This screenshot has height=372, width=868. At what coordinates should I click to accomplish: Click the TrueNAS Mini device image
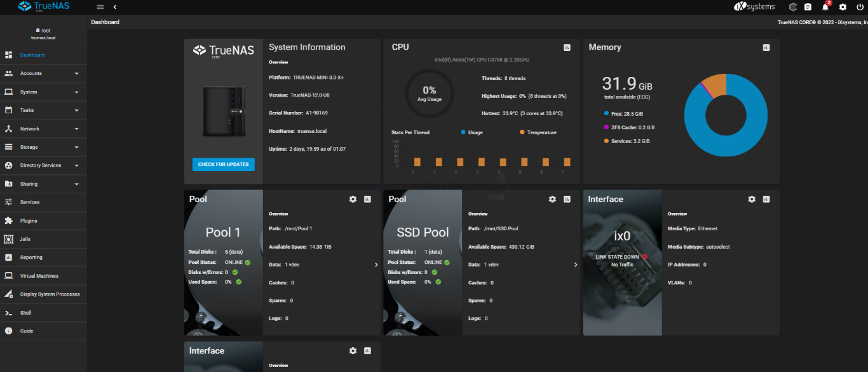click(x=224, y=111)
